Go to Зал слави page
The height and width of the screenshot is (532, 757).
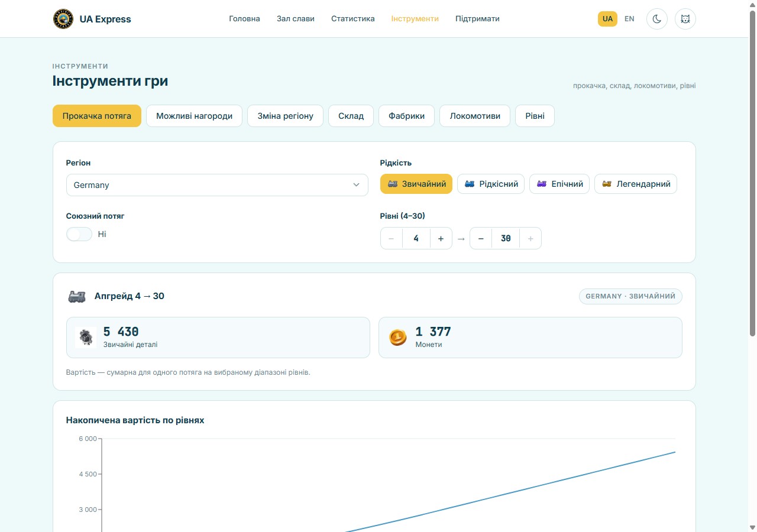point(296,19)
